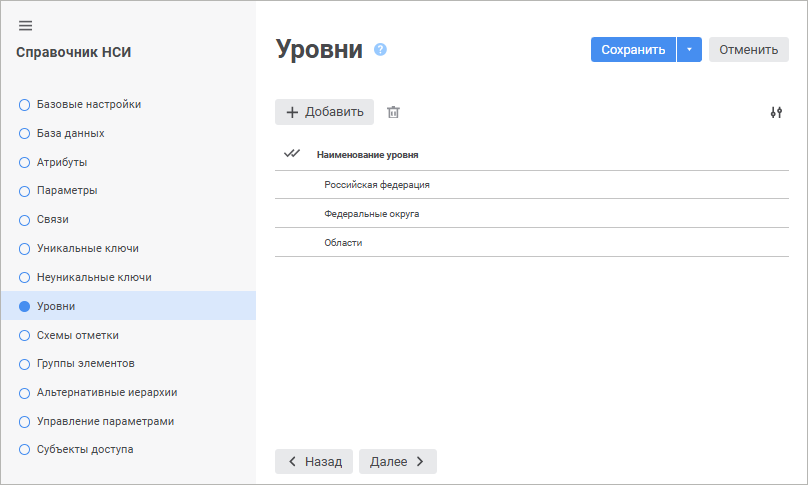
Task: Select the Области row
Action: [x=532, y=242]
